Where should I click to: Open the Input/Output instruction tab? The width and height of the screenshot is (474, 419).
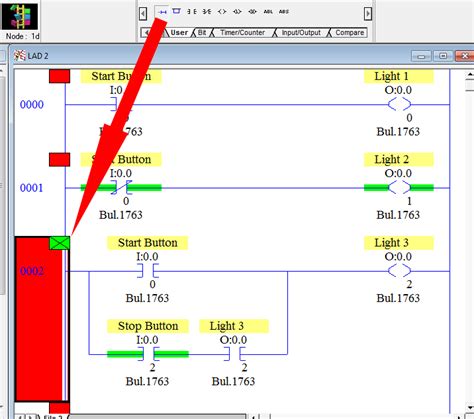pyautogui.click(x=301, y=33)
